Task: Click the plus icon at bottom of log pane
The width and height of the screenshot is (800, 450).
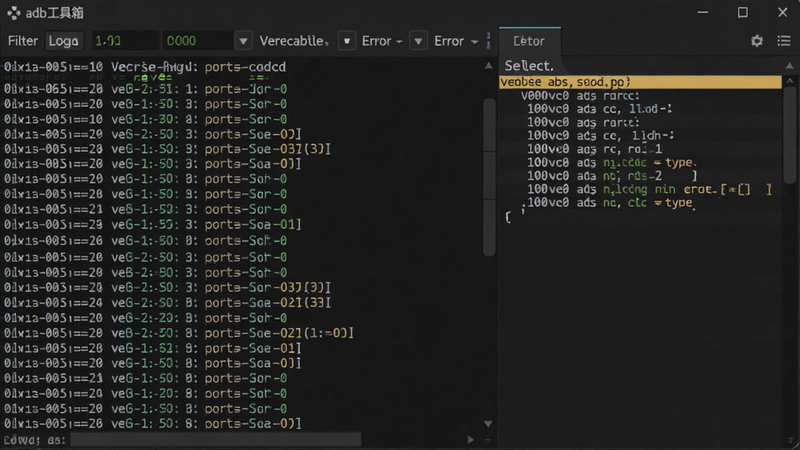Action: [488, 439]
